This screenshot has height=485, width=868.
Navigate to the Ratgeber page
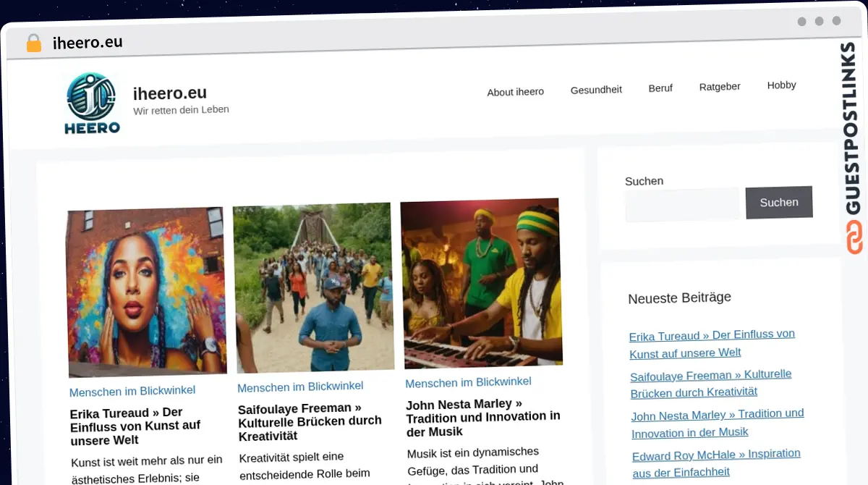[x=720, y=87]
